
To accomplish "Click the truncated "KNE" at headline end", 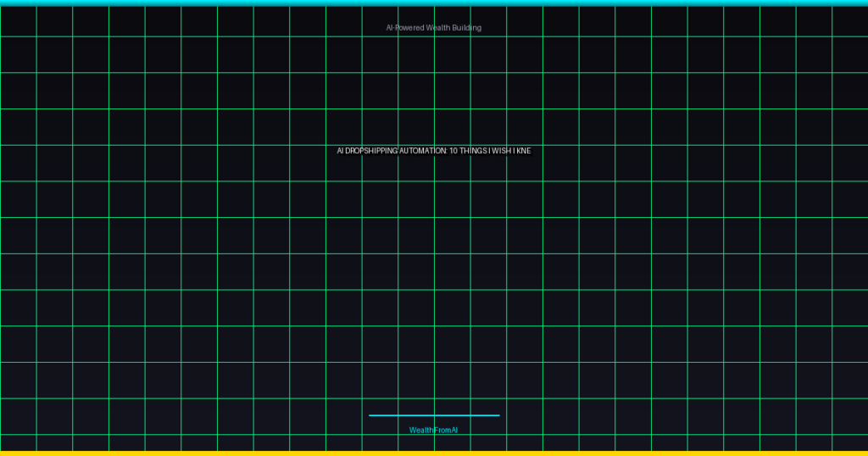I will click(x=523, y=151).
